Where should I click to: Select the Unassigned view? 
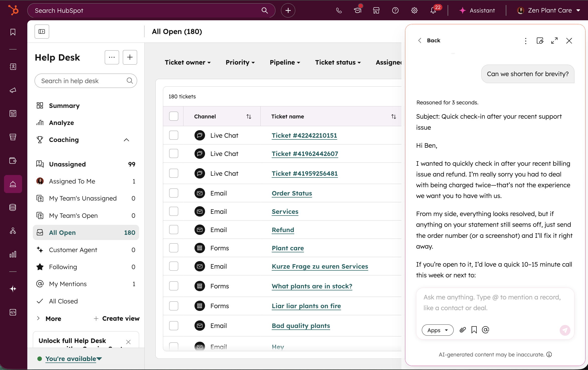pyautogui.click(x=67, y=164)
